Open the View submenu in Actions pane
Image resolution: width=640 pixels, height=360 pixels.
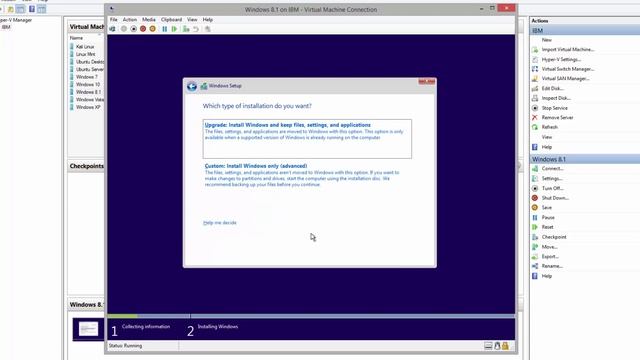coord(547,137)
